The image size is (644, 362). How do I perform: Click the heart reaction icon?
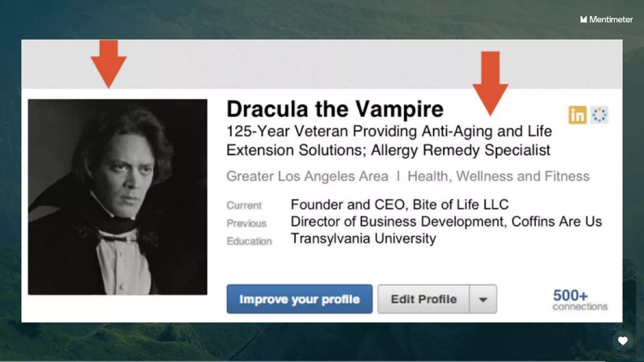pyautogui.click(x=623, y=341)
